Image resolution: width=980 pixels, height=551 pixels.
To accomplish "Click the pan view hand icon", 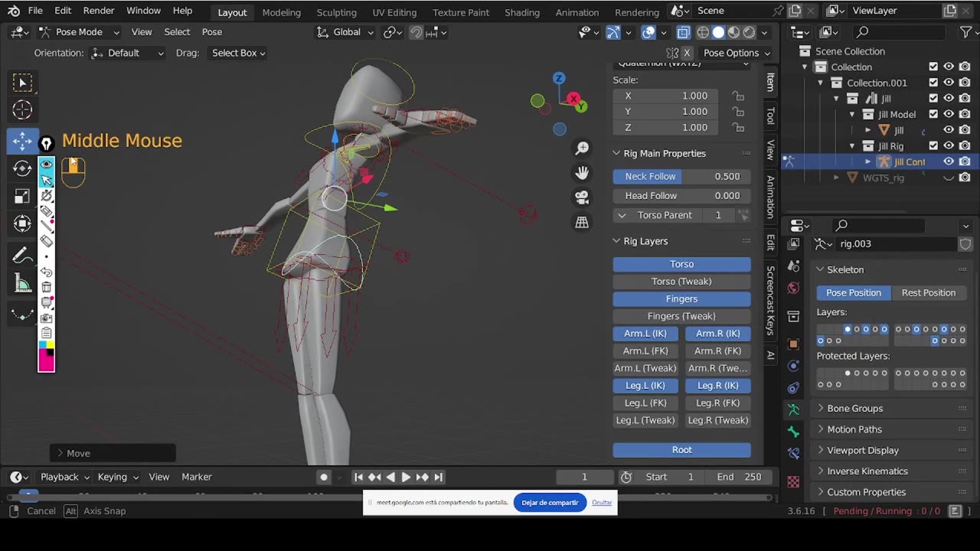I will (x=582, y=173).
